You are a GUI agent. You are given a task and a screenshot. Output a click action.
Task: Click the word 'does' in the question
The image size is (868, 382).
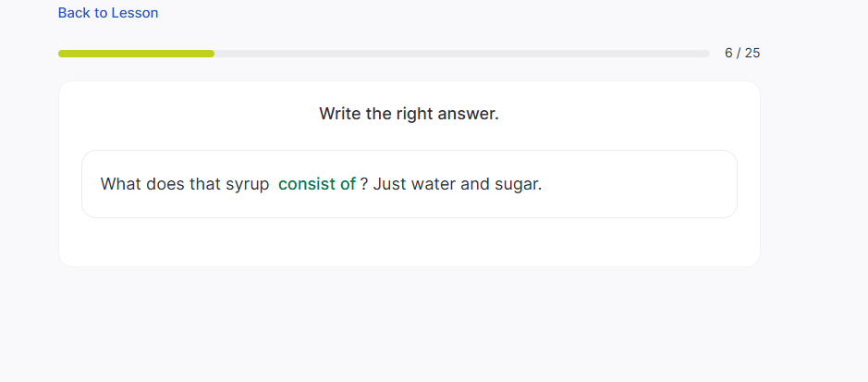pos(165,184)
